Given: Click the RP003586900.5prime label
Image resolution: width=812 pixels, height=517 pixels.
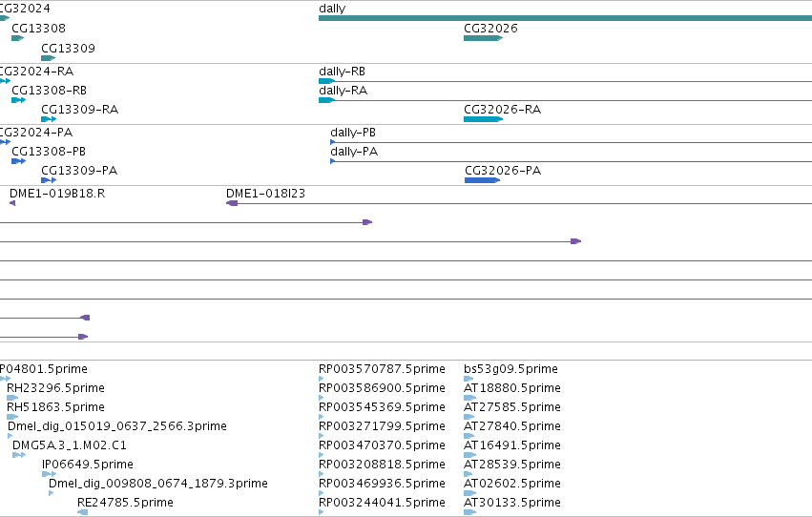Looking at the screenshot, I should (382, 388).
